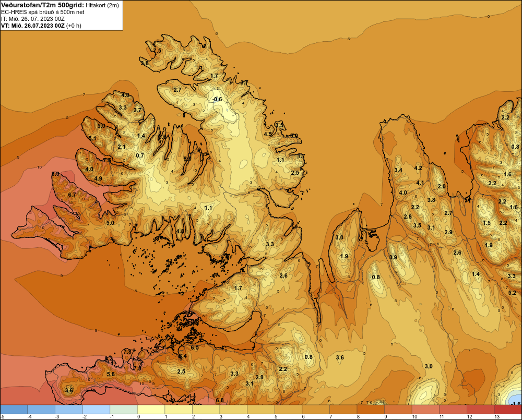Click the 4.9 temperature value on map
The image size is (522, 420).
(x=98, y=178)
